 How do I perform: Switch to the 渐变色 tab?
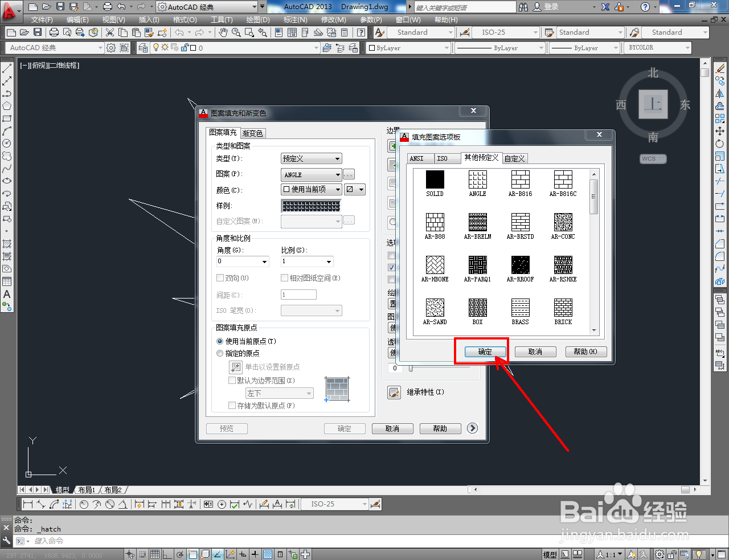(252, 133)
